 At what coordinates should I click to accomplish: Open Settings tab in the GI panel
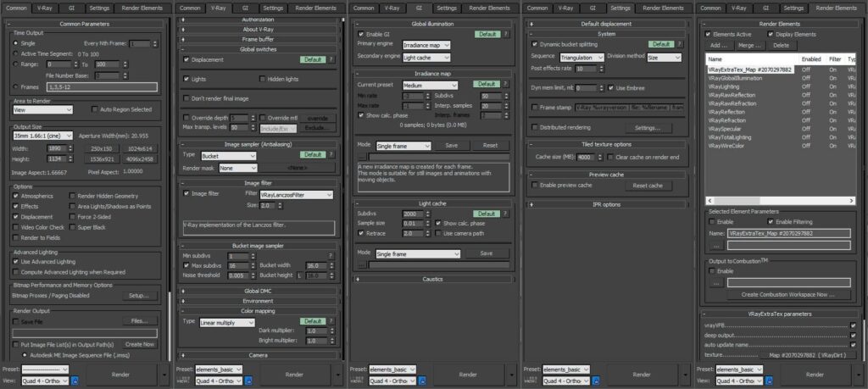point(447,8)
